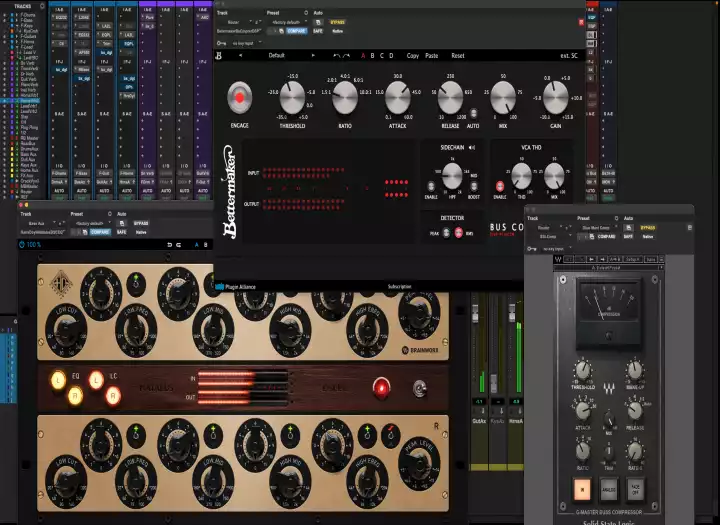Toggle the Bettermaker ENGAGE button

pos(239,97)
